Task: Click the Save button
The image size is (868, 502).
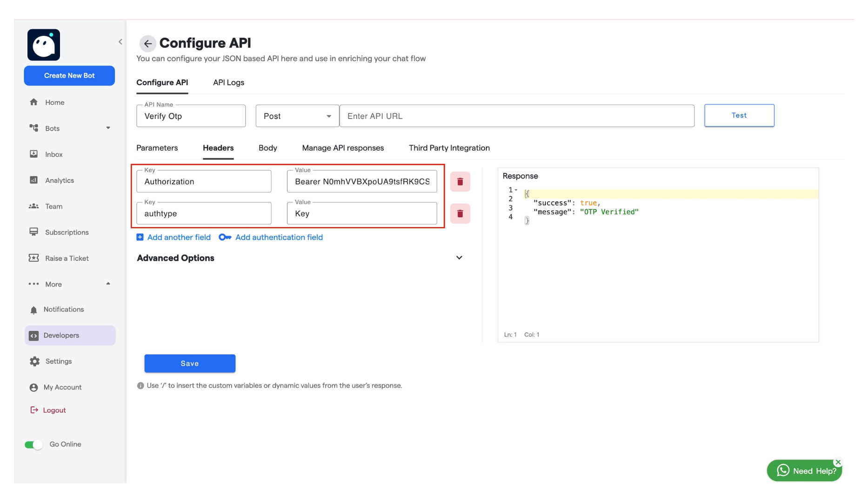Action: click(190, 363)
